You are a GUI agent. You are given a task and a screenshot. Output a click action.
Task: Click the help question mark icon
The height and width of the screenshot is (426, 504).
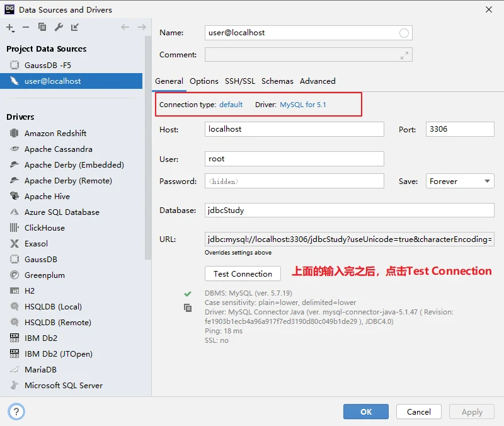point(17,412)
